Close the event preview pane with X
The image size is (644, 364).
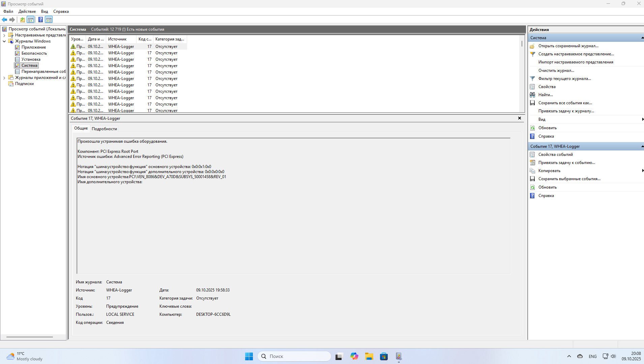[520, 118]
